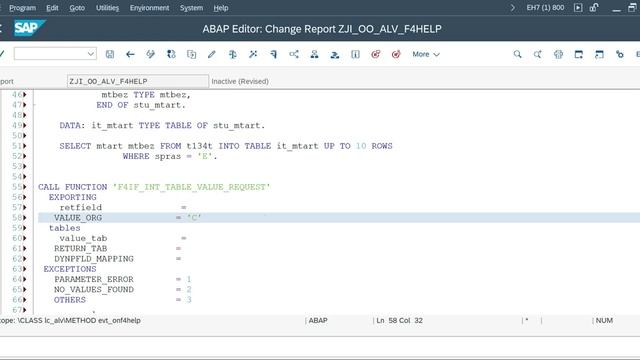Click 'DYNPFLD_MAPPING' on line 62
This screenshot has width=640, height=360.
tap(94, 259)
